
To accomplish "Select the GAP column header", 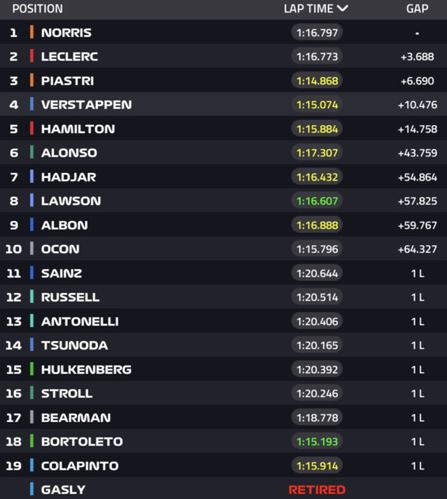I will pyautogui.click(x=417, y=9).
